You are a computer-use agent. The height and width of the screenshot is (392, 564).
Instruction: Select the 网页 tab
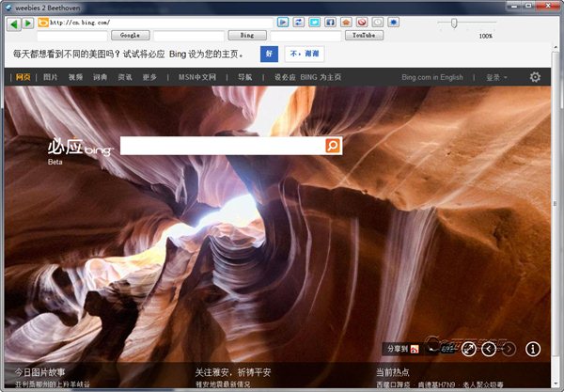tap(23, 77)
